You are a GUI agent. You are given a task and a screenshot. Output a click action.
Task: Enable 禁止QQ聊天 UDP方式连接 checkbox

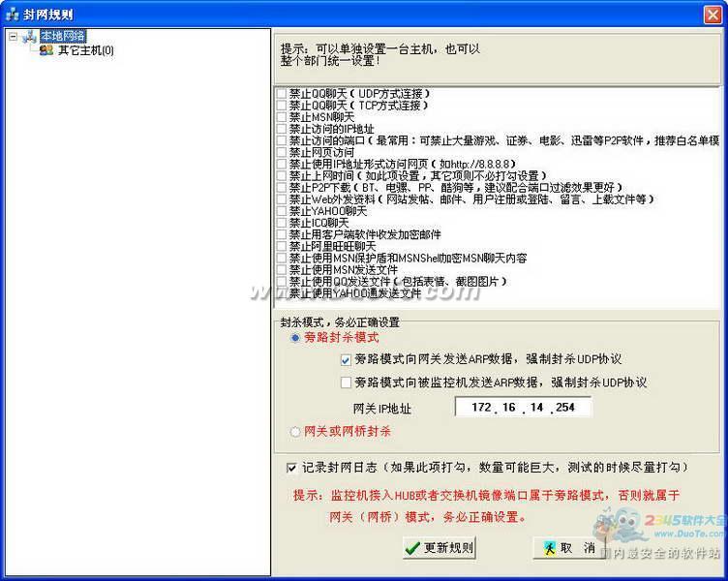(x=282, y=93)
